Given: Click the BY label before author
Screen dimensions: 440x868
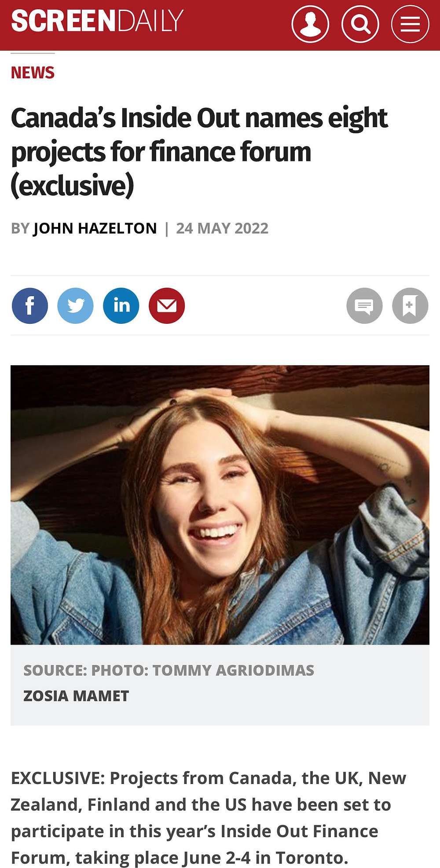Looking at the screenshot, I should pyautogui.click(x=20, y=228).
